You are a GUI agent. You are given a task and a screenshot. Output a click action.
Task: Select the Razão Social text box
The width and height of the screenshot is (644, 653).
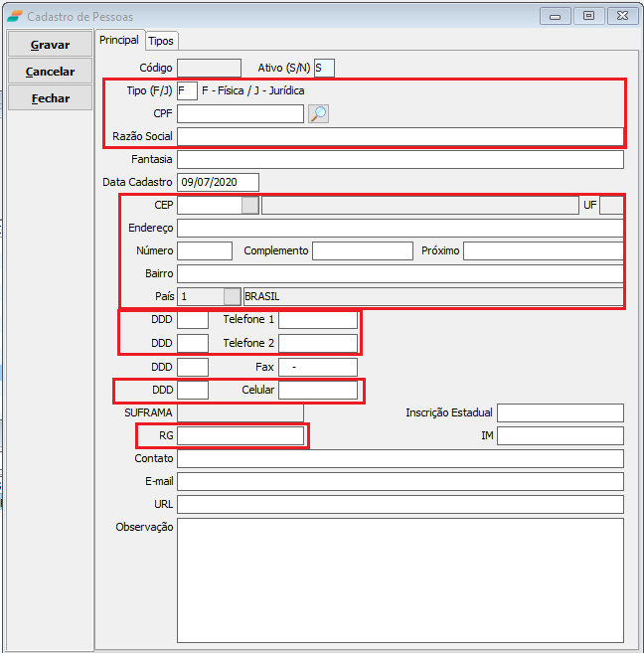coord(400,137)
